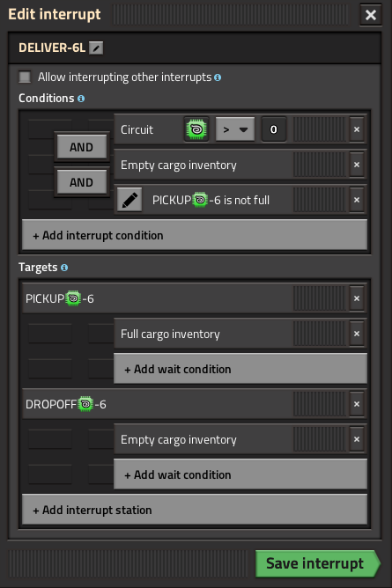The height and width of the screenshot is (588, 392).
Task: Show Conditions info tooltip icon
Action: point(81,99)
